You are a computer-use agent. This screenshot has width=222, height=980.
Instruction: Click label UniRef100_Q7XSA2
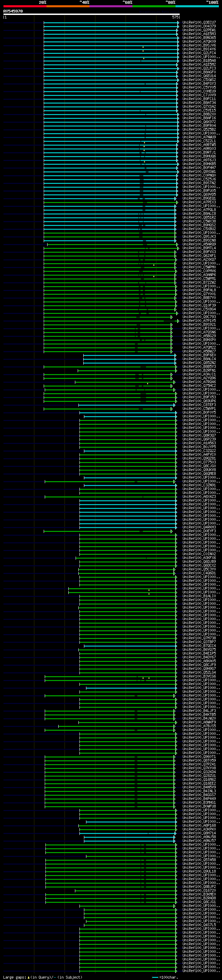click(x=199, y=106)
